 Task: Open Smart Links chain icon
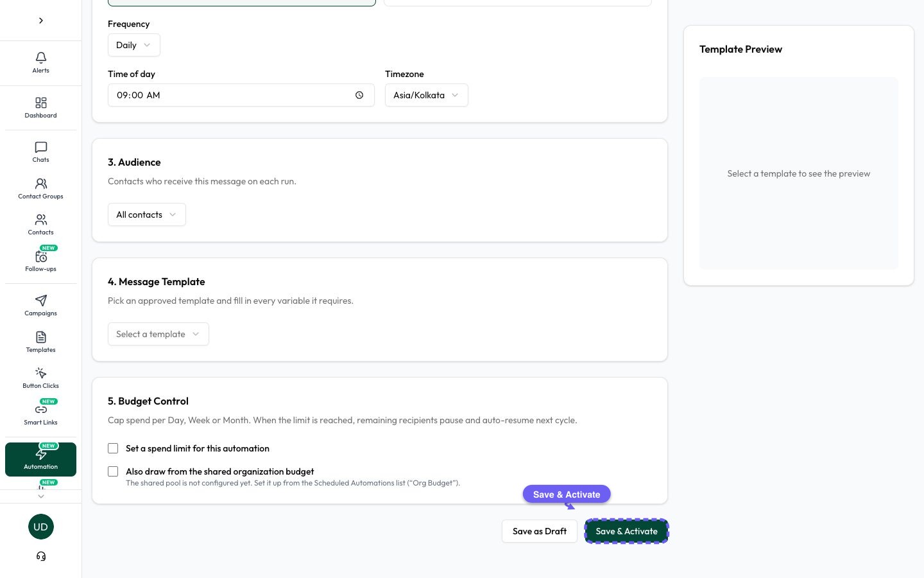pos(40,410)
